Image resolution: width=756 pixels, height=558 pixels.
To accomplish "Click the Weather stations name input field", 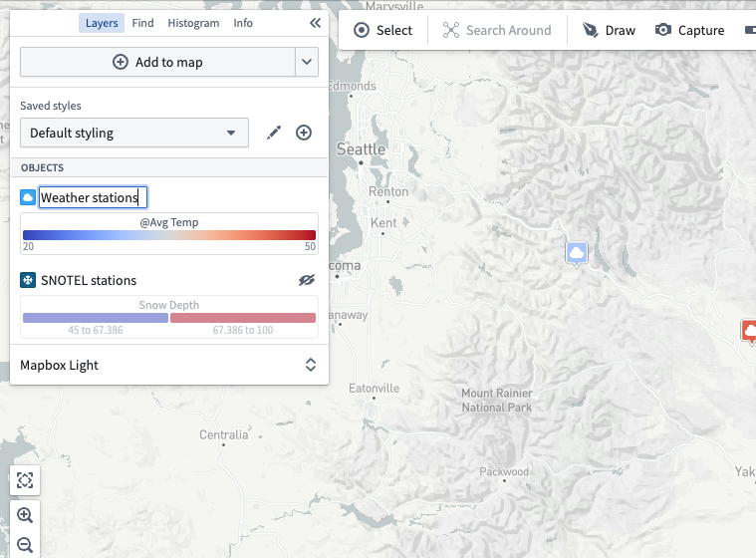I will [93, 197].
